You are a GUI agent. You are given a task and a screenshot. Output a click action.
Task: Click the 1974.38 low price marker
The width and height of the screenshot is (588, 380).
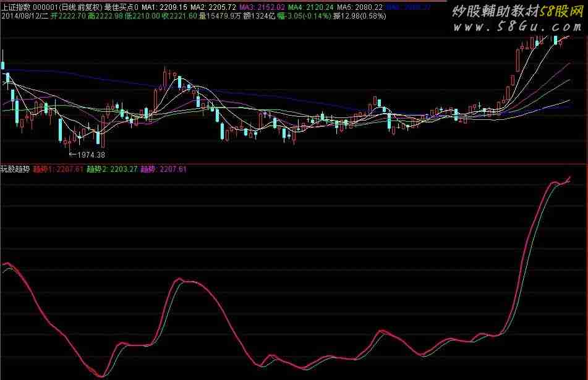[90, 154]
